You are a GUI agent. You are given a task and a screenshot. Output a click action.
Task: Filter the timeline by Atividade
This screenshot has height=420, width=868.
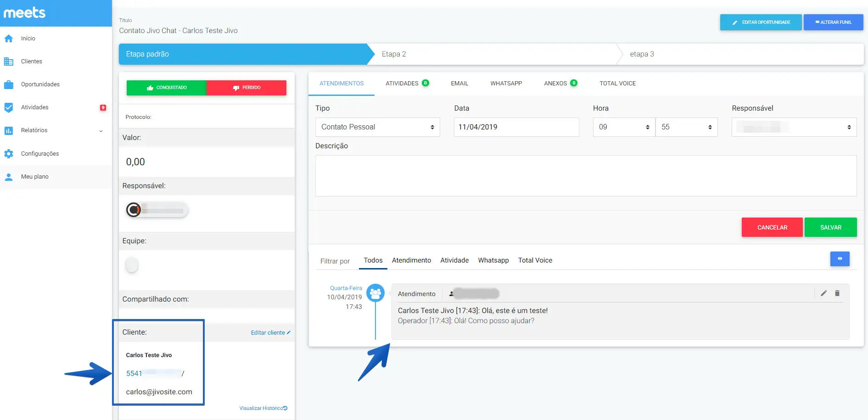[x=454, y=260]
